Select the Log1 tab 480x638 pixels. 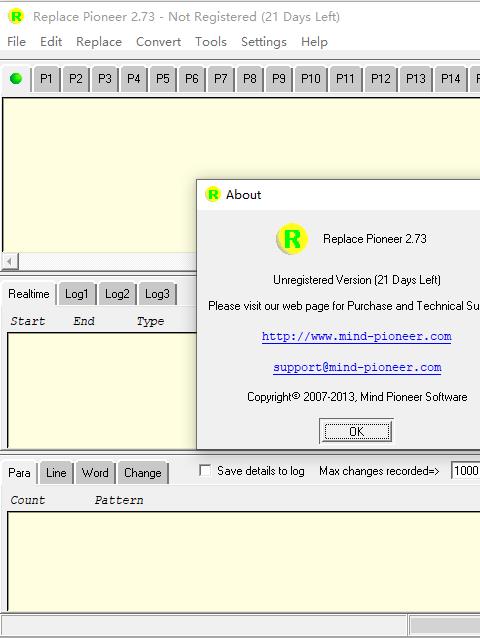pyautogui.click(x=76, y=294)
